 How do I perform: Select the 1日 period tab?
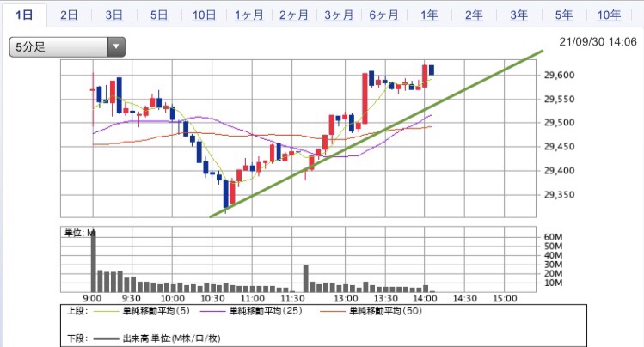[24, 15]
